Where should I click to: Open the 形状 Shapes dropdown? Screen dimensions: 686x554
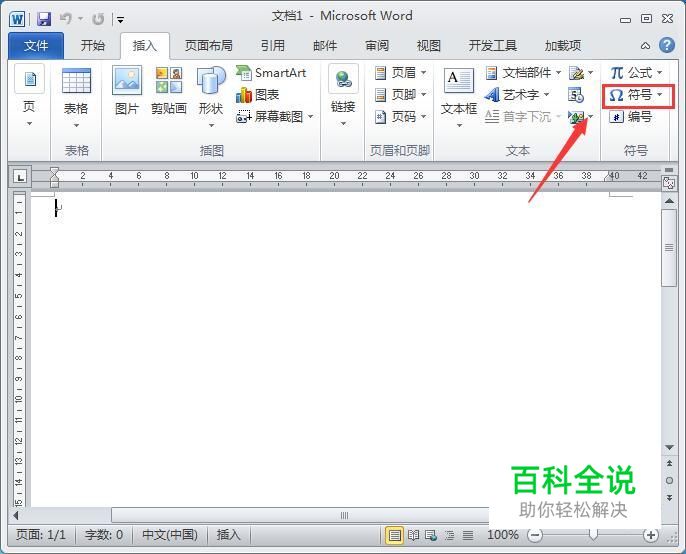211,96
